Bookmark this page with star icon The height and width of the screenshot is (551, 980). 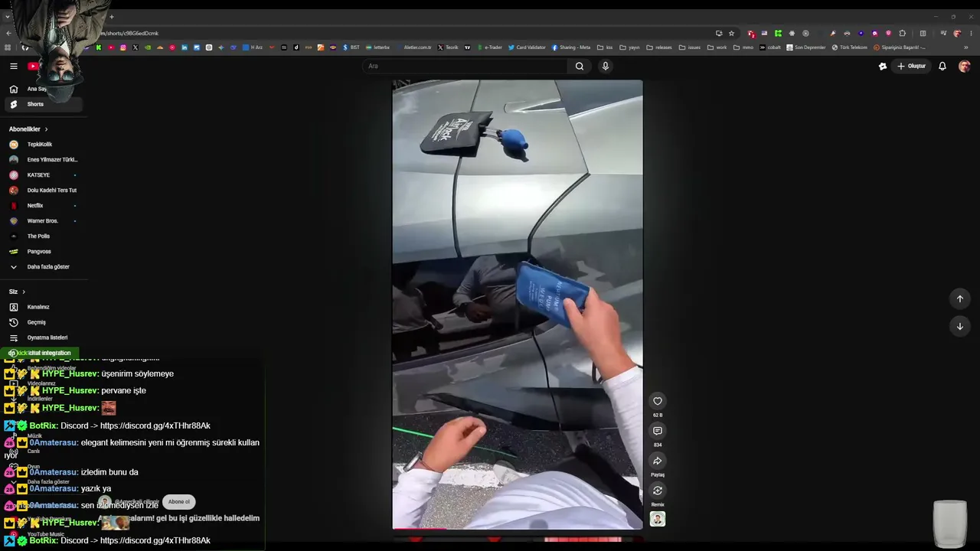pyautogui.click(x=732, y=34)
